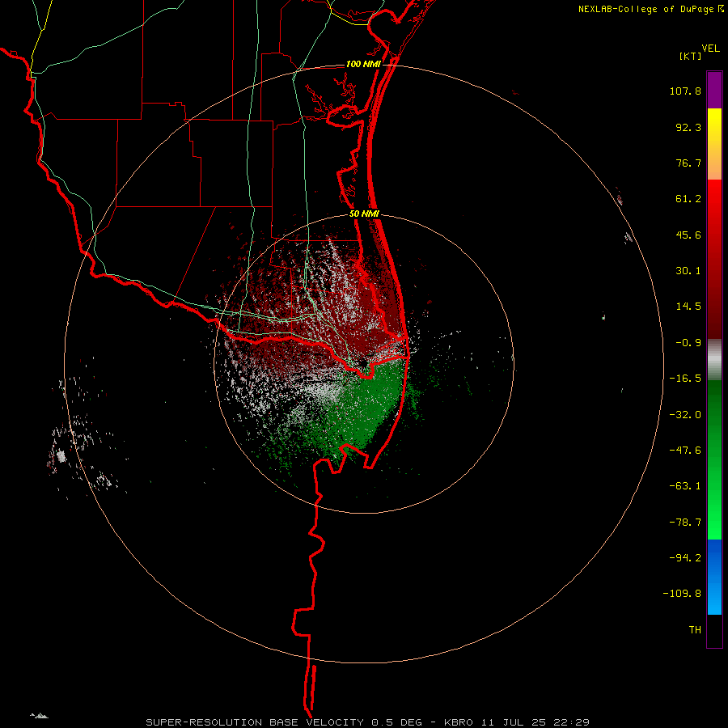Click the -32.0 legend value
The width and height of the screenshot is (728, 728).
click(x=685, y=415)
